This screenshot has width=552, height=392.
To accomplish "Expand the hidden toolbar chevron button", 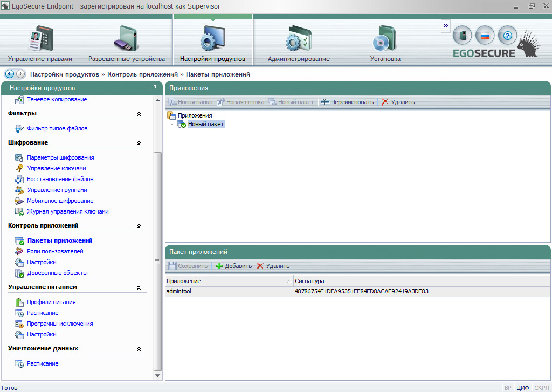I will (445, 25).
